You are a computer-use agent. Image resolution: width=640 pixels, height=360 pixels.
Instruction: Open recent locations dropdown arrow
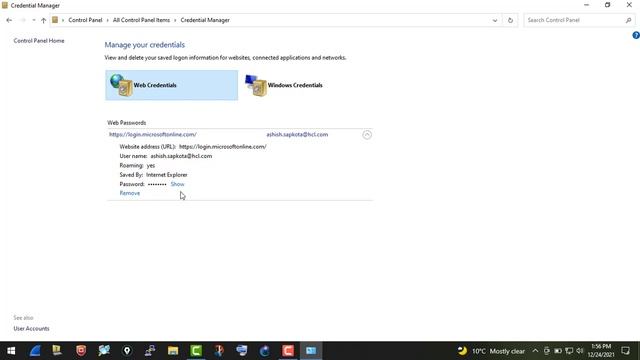[x=33, y=20]
